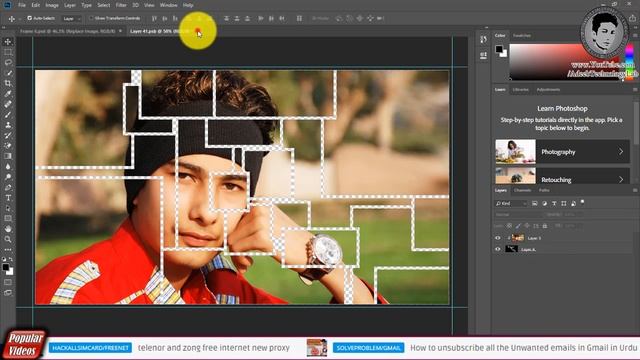The width and height of the screenshot is (640, 360).
Task: Toggle lock all padlock icon
Action: click(x=545, y=226)
